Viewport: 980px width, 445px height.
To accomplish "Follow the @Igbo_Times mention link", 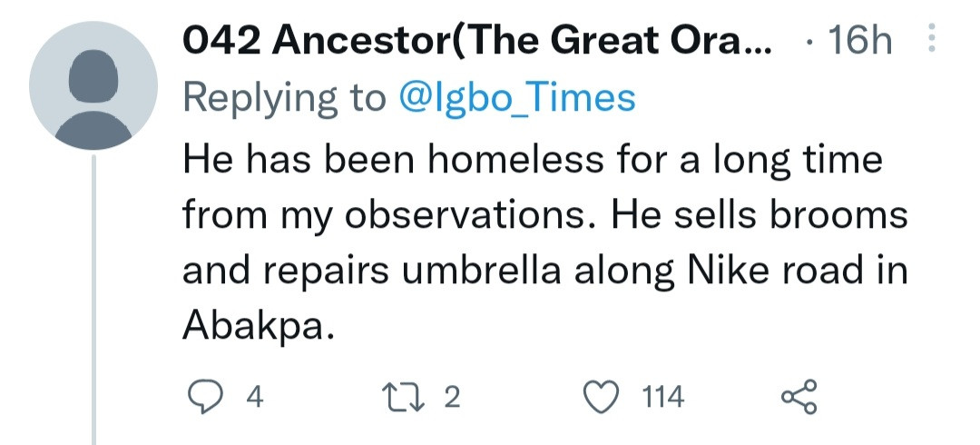I will point(517,97).
